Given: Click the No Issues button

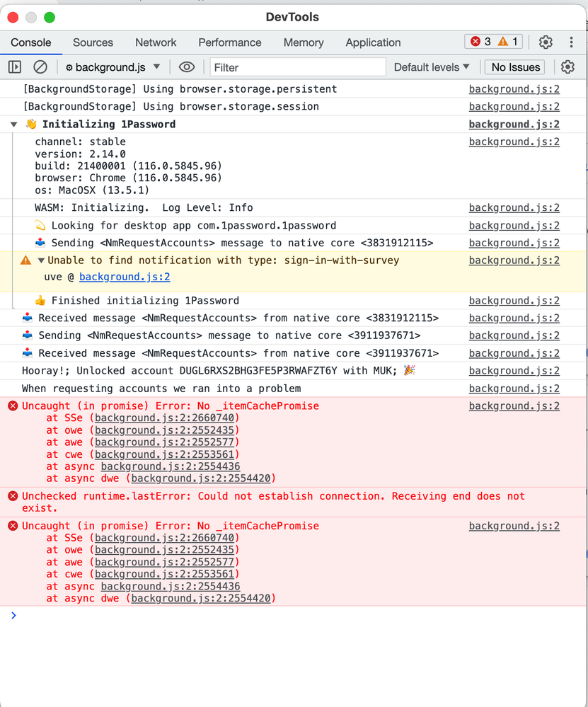Looking at the screenshot, I should tap(515, 67).
